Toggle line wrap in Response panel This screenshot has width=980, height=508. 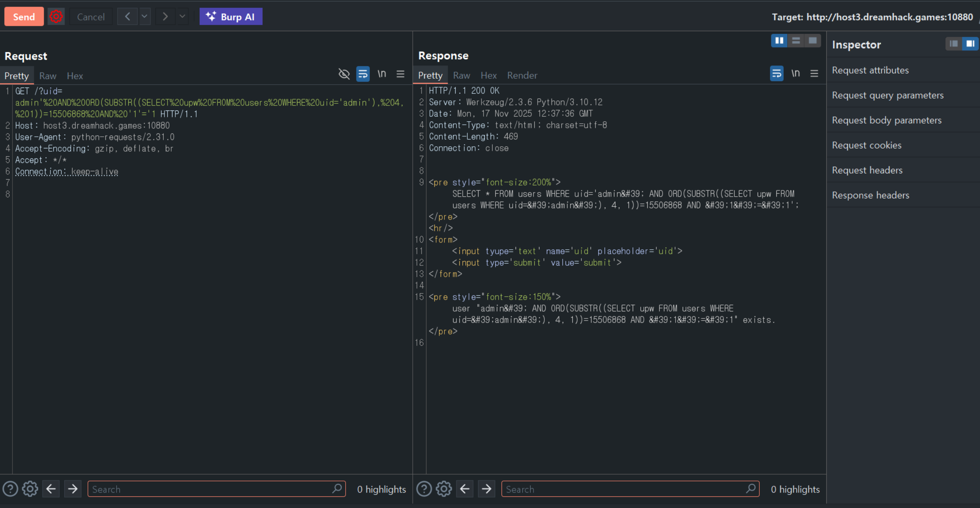point(776,74)
